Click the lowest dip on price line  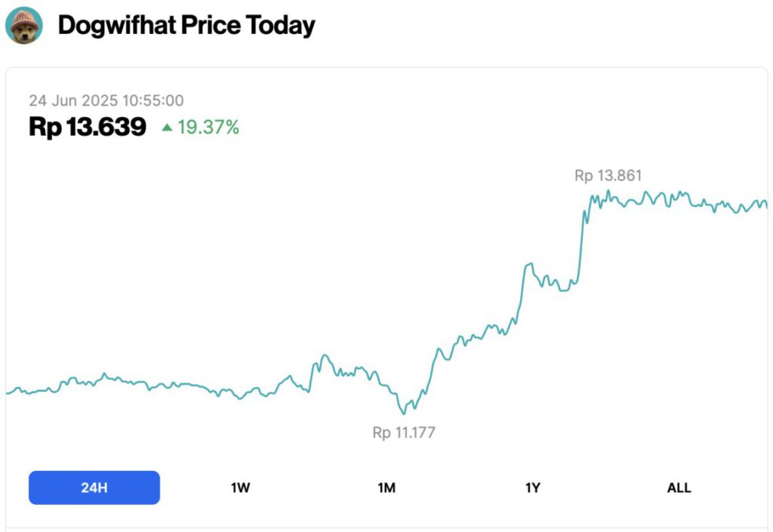[x=405, y=413]
